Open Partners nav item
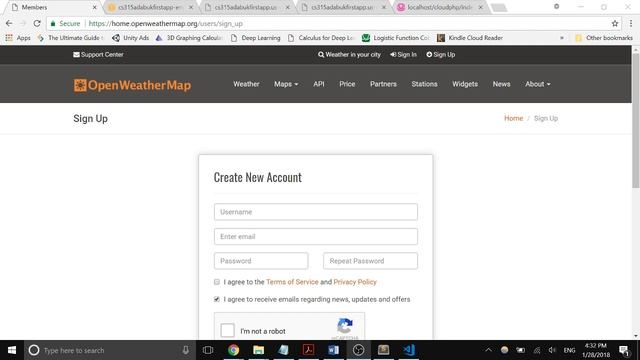 [x=383, y=84]
